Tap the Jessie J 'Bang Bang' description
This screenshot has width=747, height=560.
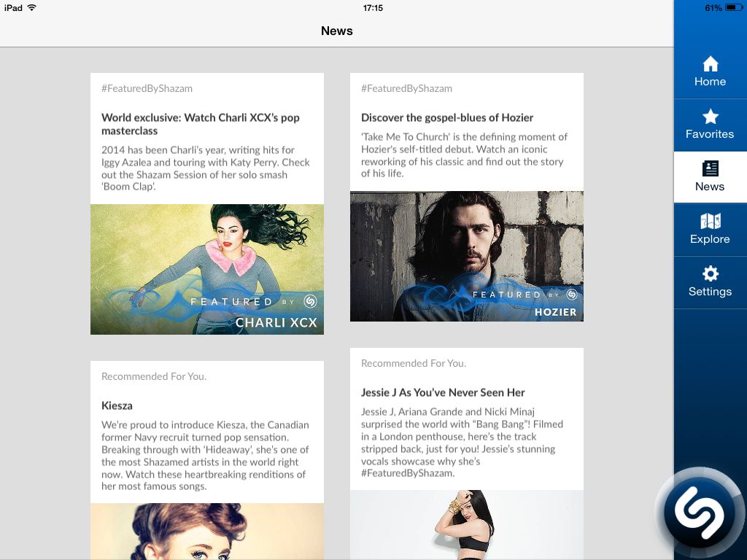[x=462, y=443]
